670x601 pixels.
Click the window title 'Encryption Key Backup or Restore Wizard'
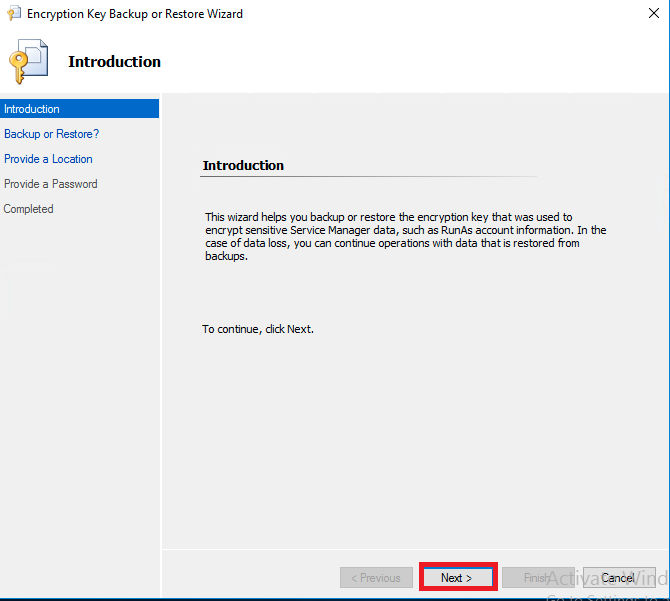(x=134, y=14)
